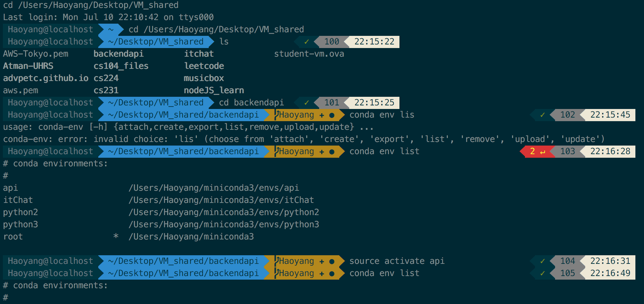This screenshot has height=304, width=644.
Task: Click the AWS-Tokyo.pem file name
Action: 35,54
